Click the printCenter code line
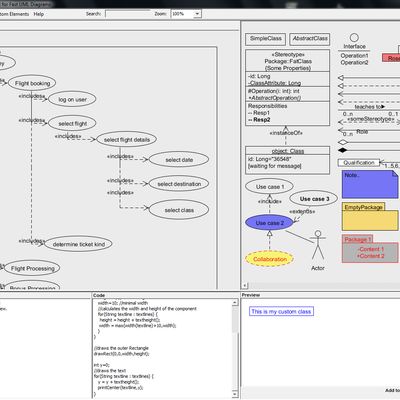400x400 pixels. [x=120, y=388]
